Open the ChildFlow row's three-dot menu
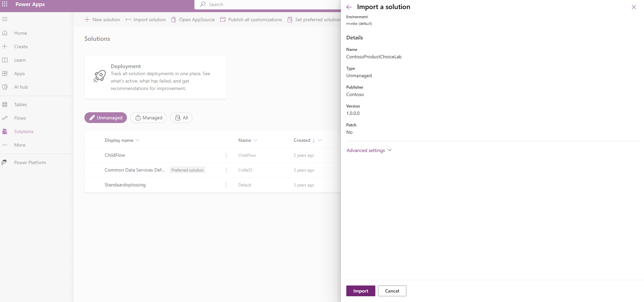Screen dimensions: 644x302 [x=226, y=155]
